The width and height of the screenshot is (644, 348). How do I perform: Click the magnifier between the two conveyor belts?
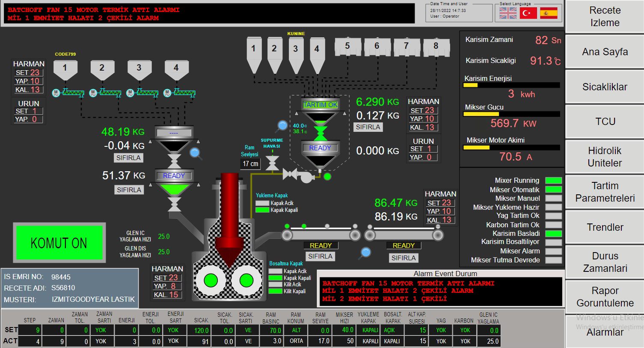[365, 253]
